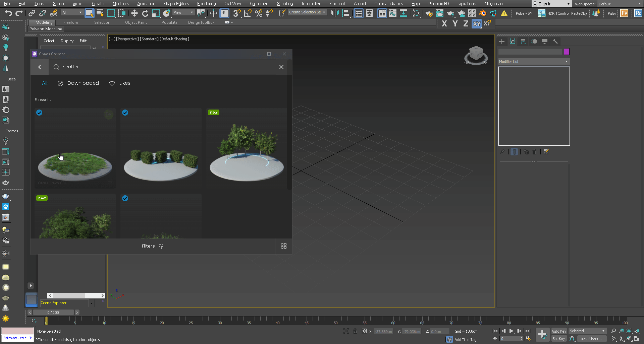Open Select by Name tool
Image resolution: width=644 pixels, height=344 pixels.
coord(100,13)
